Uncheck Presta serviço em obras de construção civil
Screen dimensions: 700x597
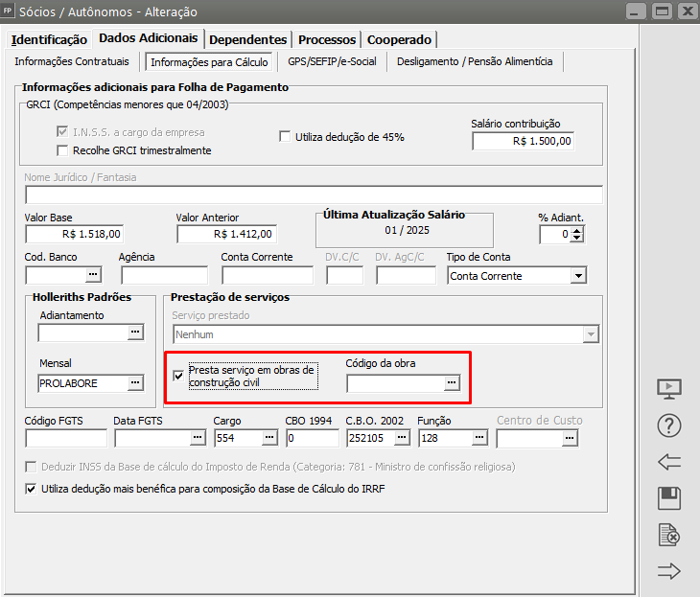click(x=178, y=376)
